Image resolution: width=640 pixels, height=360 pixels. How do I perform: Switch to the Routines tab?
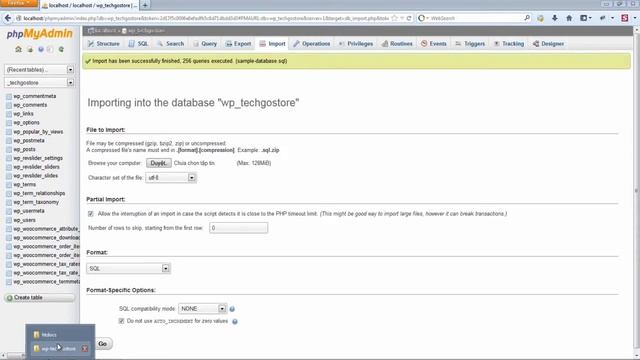pos(397,44)
